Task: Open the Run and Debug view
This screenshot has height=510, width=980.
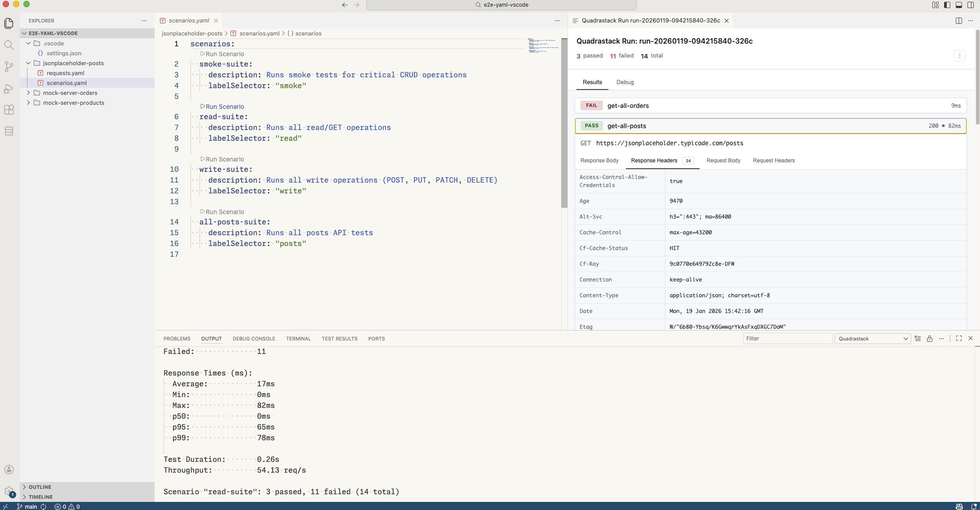Action: coord(9,89)
